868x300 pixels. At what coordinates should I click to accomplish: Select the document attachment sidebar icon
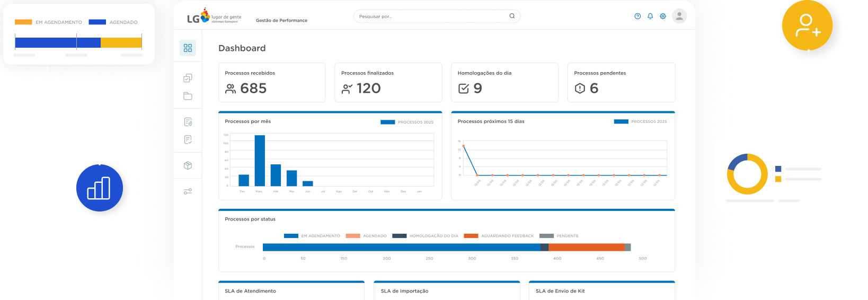point(188,122)
